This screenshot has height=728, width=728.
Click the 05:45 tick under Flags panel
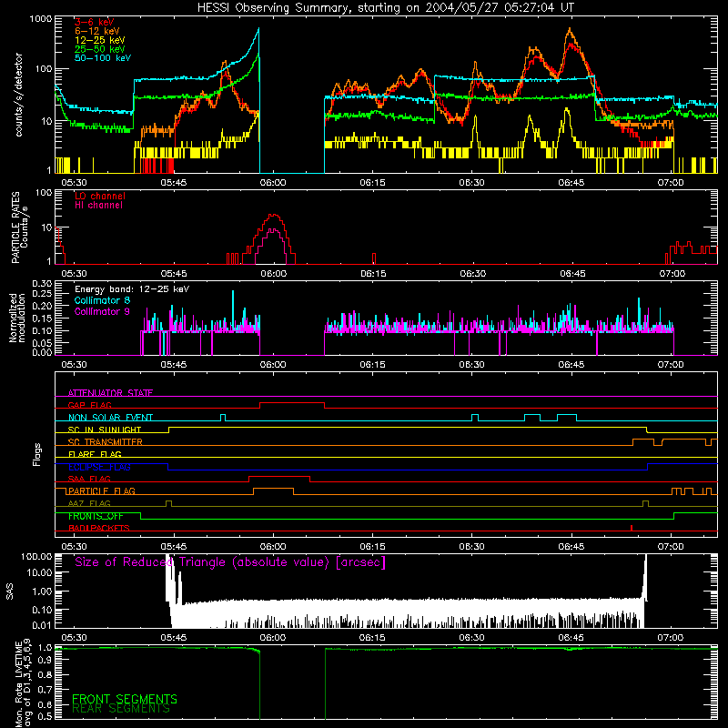174,547
